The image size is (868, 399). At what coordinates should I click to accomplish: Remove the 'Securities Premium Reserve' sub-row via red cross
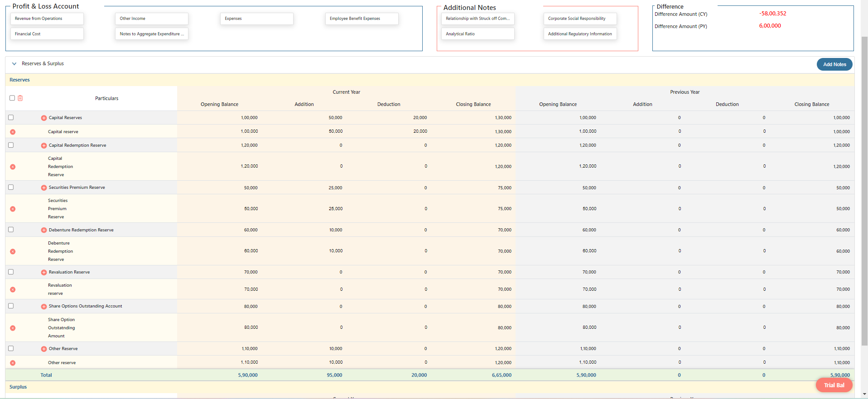13,209
